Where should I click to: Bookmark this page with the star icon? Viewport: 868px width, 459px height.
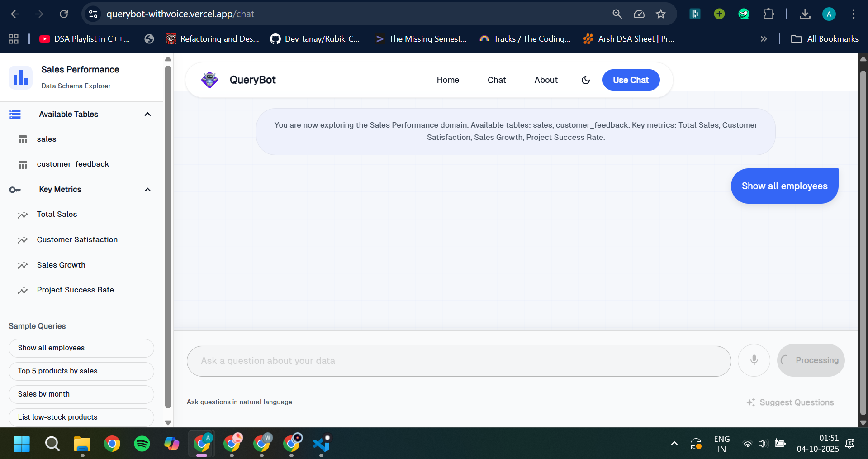pyautogui.click(x=661, y=14)
